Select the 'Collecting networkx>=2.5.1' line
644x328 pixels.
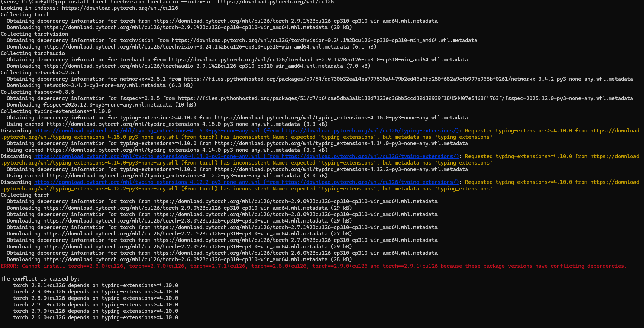click(x=40, y=73)
